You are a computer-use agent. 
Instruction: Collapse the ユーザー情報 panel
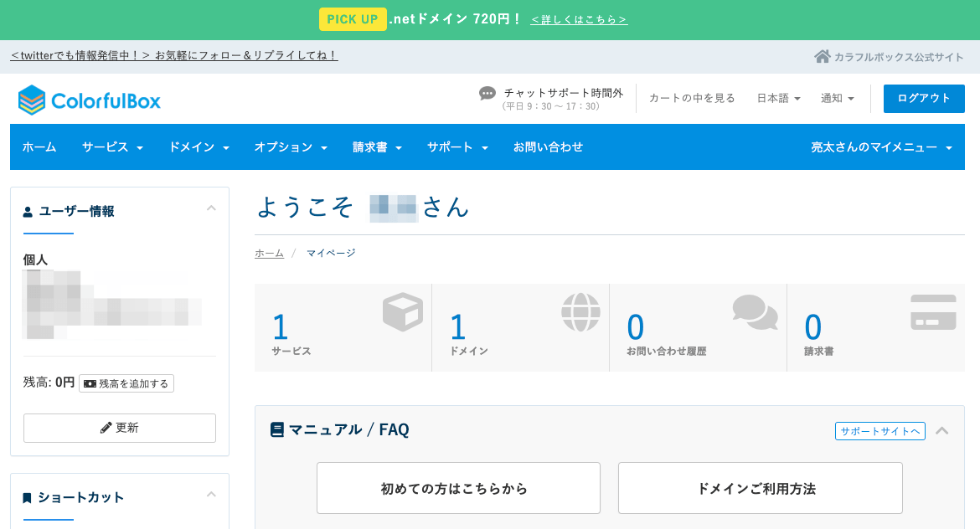pos(211,208)
